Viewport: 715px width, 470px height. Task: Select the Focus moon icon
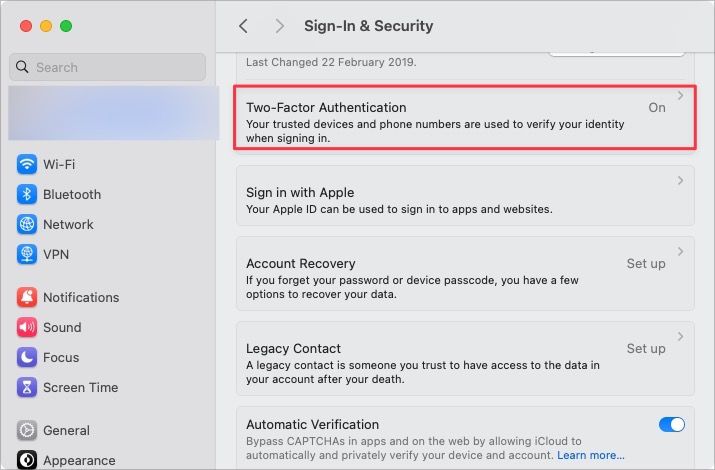click(x=27, y=358)
